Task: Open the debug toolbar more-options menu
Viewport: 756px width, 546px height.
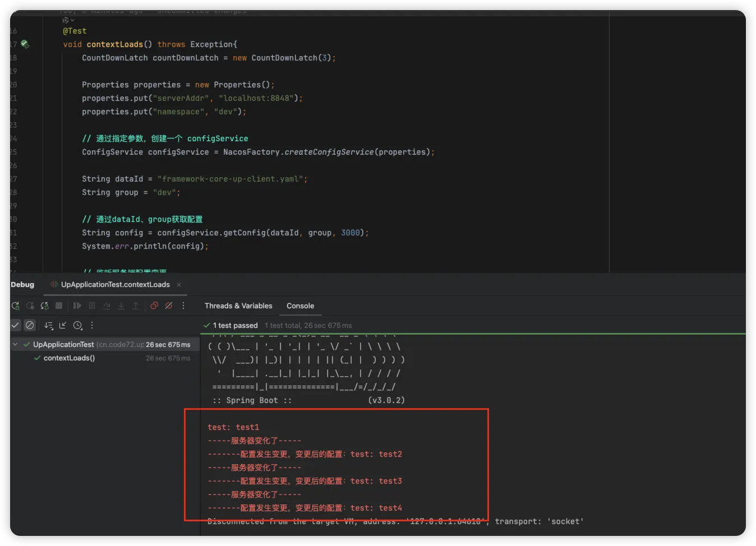Action: (183, 306)
